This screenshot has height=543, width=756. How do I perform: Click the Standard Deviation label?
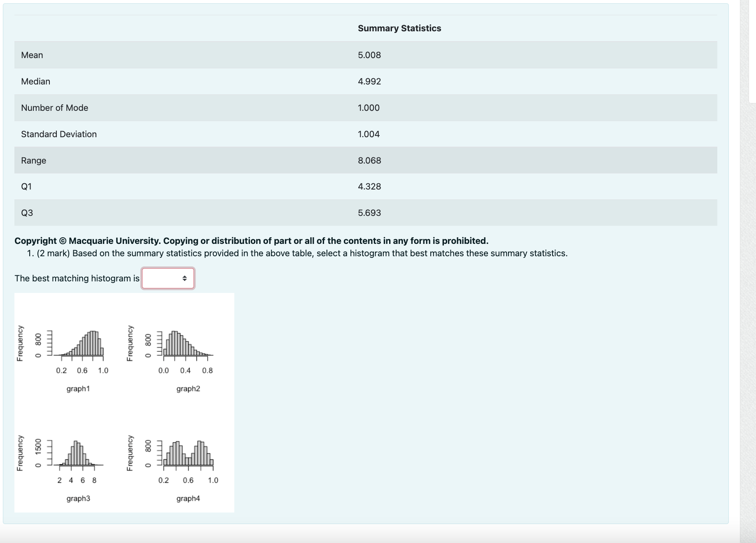[x=59, y=134]
